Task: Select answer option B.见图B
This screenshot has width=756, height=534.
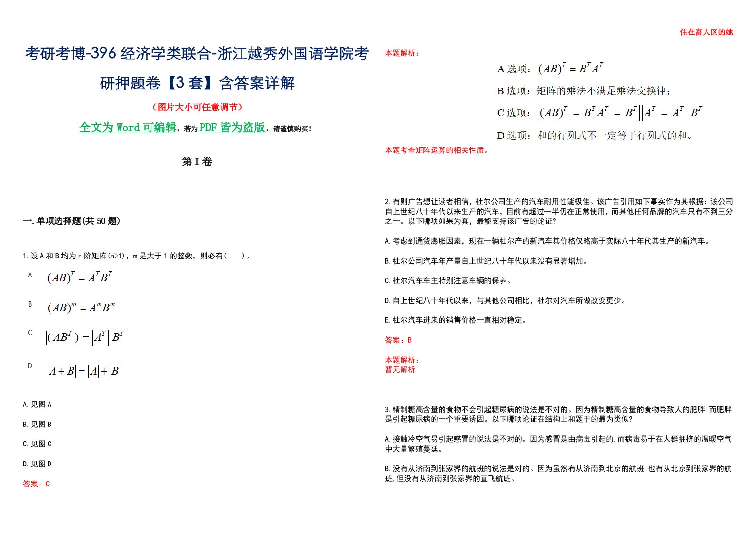Action: [37, 425]
